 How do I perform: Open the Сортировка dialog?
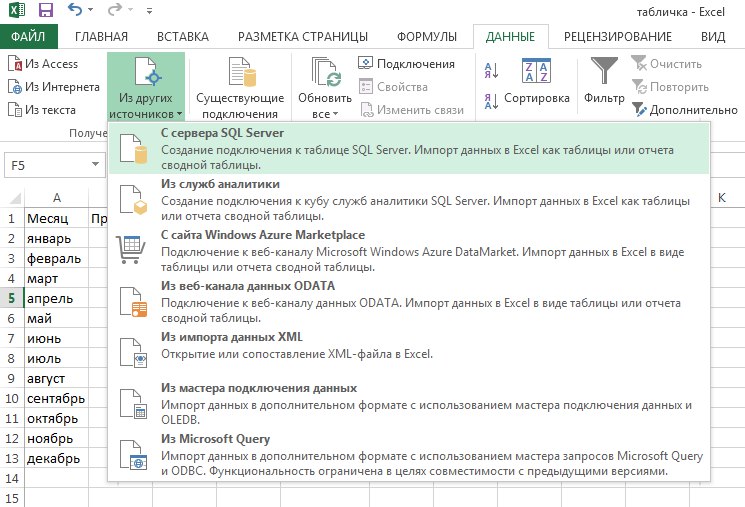(536, 81)
